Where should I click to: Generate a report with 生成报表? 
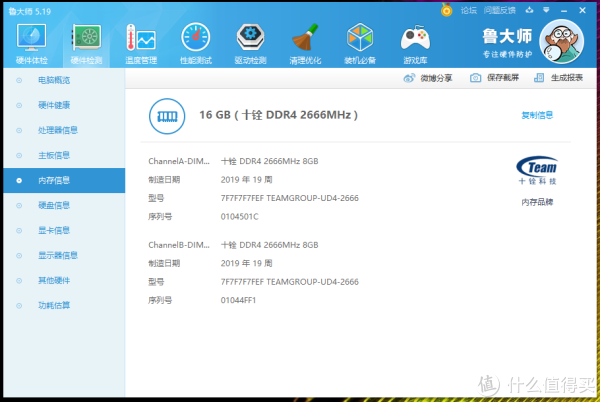tap(558, 78)
